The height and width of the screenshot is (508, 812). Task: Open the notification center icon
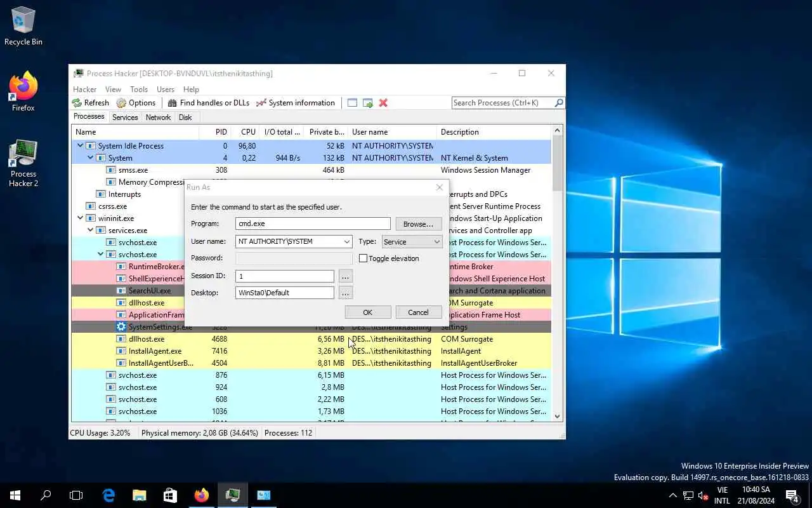coord(792,495)
